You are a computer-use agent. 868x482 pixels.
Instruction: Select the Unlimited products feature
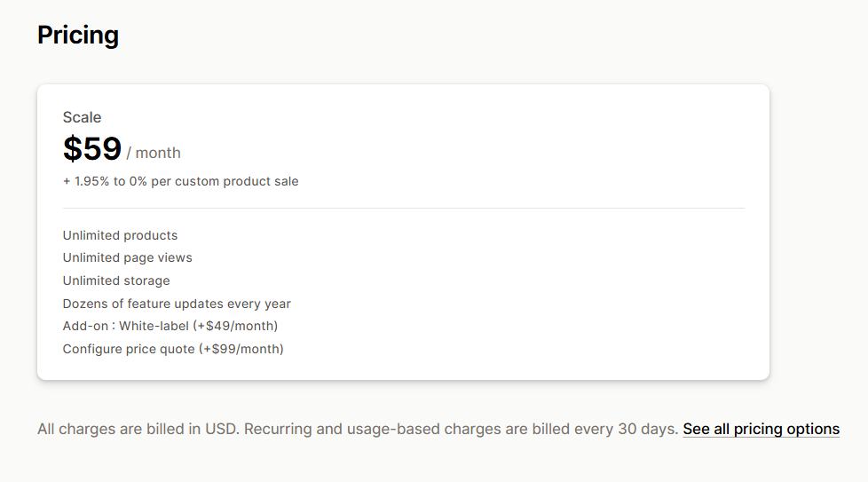tap(120, 235)
